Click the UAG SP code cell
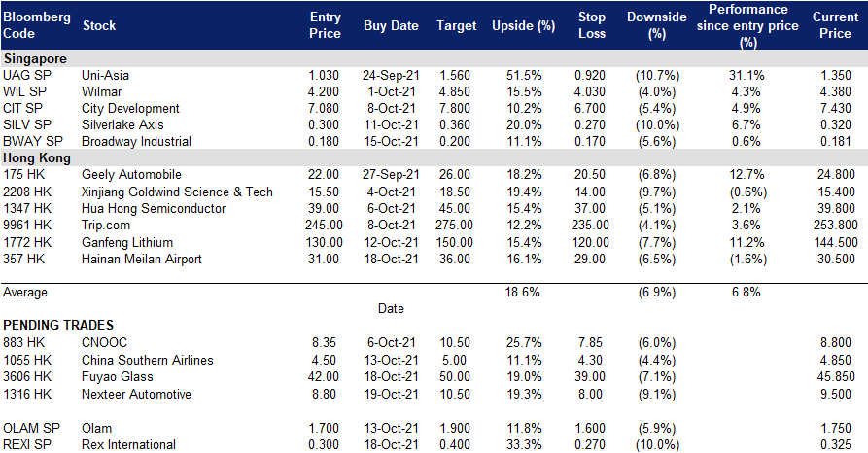 [x=27, y=75]
